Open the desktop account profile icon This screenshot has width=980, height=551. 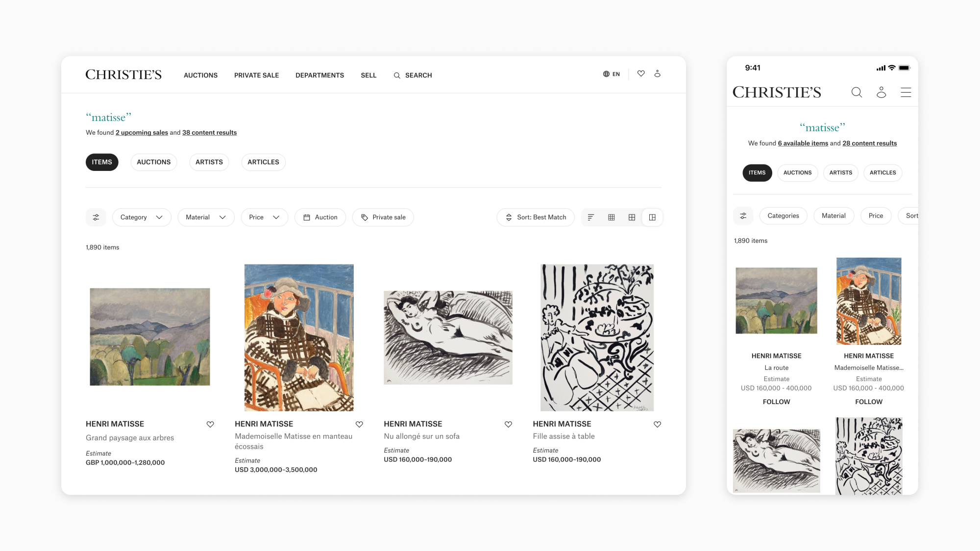(x=658, y=73)
